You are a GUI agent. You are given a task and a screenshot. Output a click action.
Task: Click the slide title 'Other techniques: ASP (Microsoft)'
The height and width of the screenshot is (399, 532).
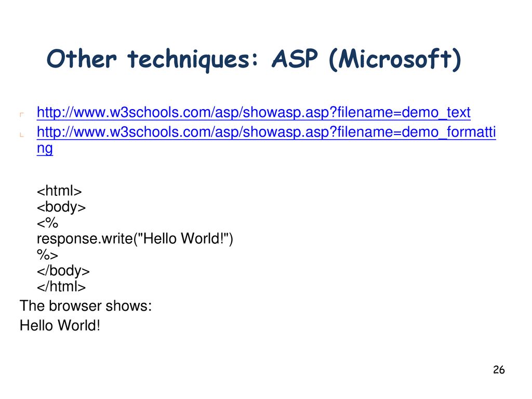(254, 59)
